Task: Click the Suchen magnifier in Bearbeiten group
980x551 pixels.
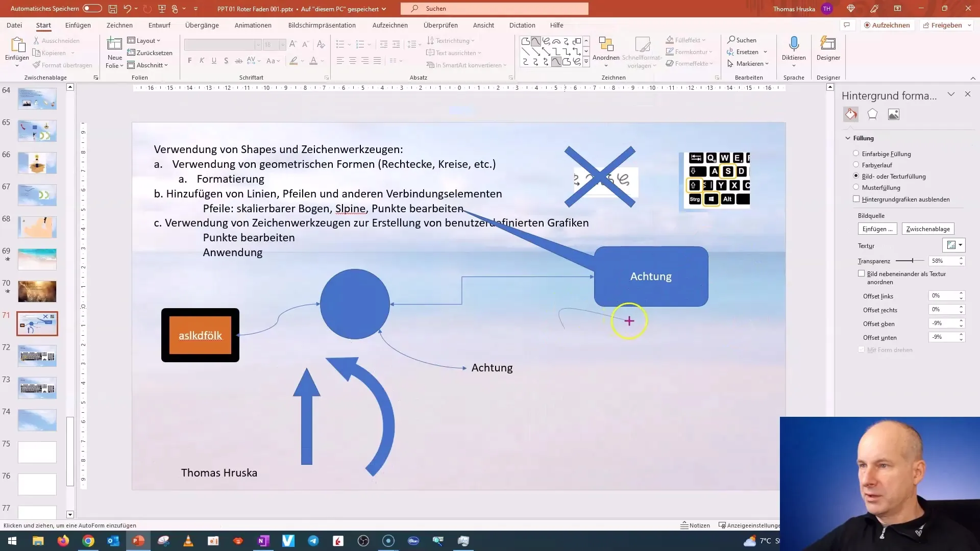Action: [x=731, y=40]
